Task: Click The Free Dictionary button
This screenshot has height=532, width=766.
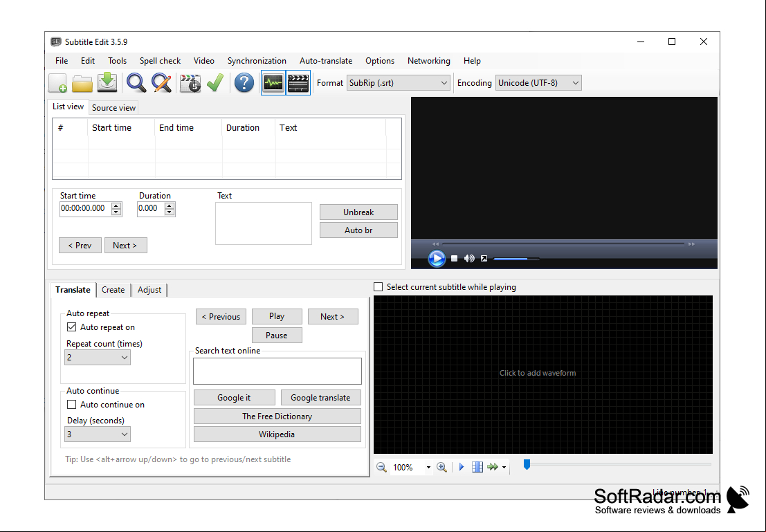Action: click(277, 416)
